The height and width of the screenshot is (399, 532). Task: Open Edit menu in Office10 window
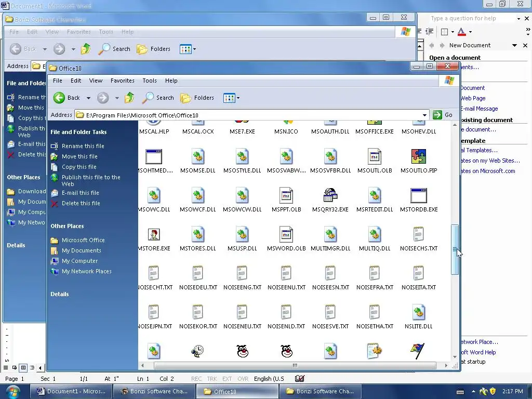pos(76,81)
